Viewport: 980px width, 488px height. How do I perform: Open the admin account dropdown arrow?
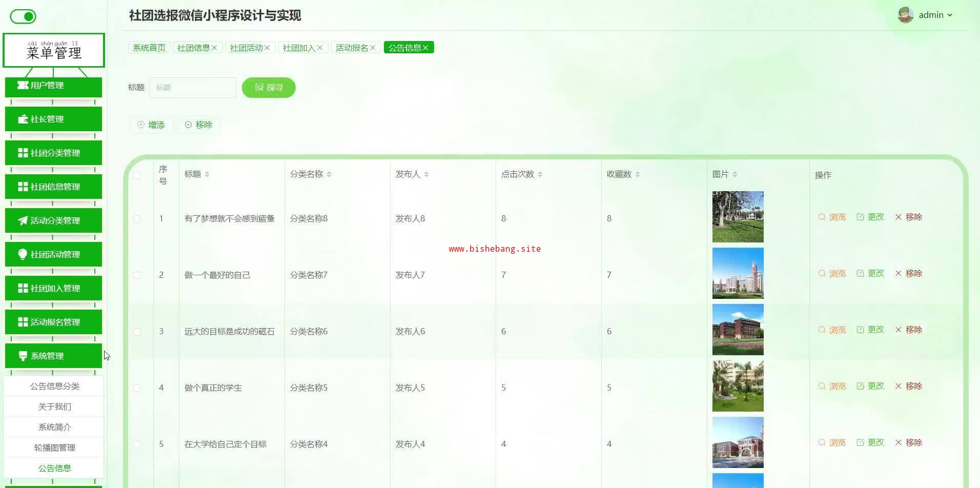(x=950, y=15)
